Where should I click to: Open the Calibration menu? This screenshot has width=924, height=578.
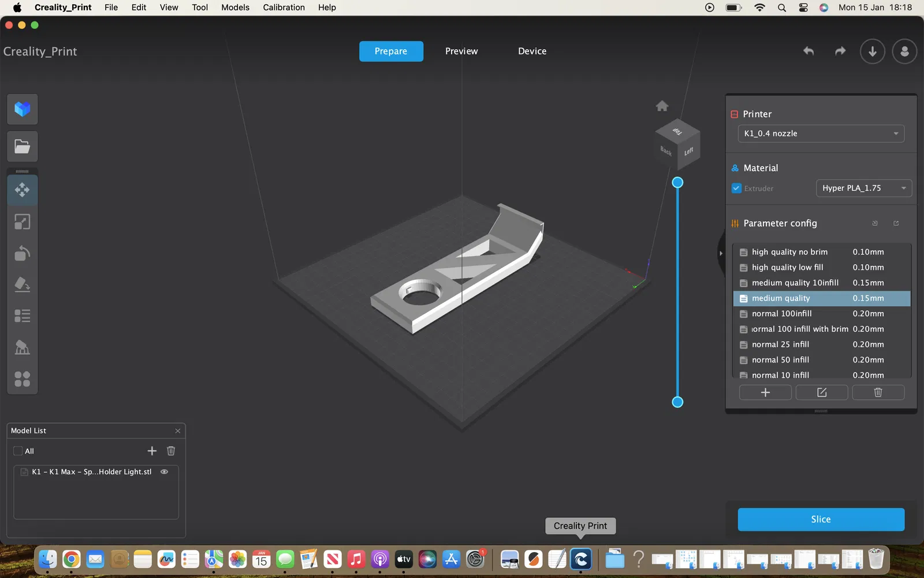coord(284,8)
